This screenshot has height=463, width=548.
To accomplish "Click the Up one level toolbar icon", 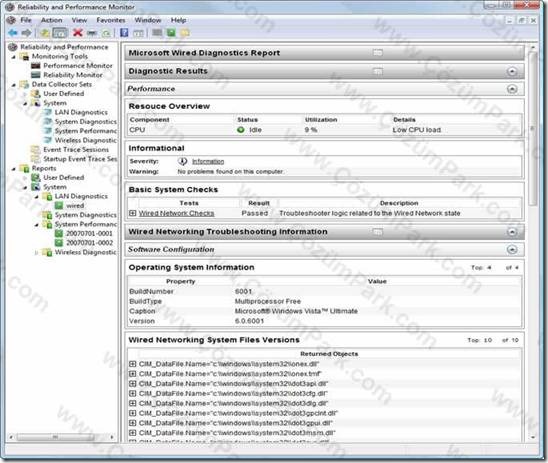I will (44, 33).
